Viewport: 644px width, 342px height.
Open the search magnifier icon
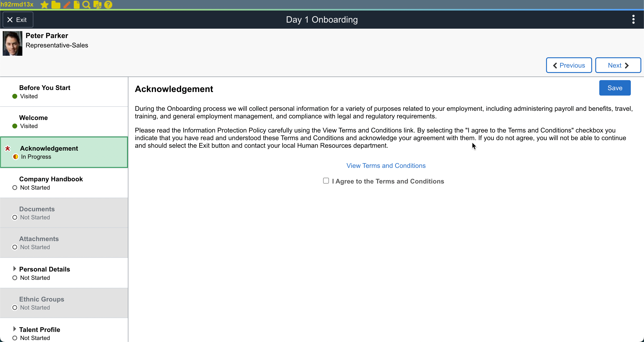86,4
